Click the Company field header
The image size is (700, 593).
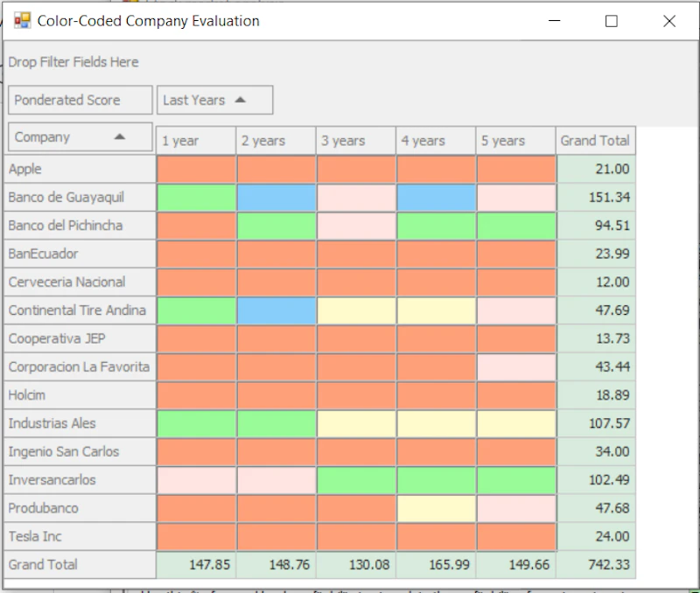80,137
